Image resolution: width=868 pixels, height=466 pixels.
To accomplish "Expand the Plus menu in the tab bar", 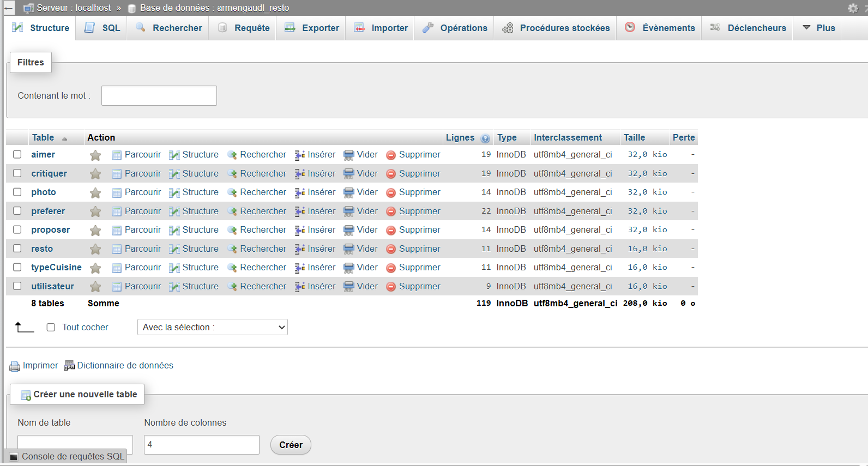I will (x=819, y=28).
